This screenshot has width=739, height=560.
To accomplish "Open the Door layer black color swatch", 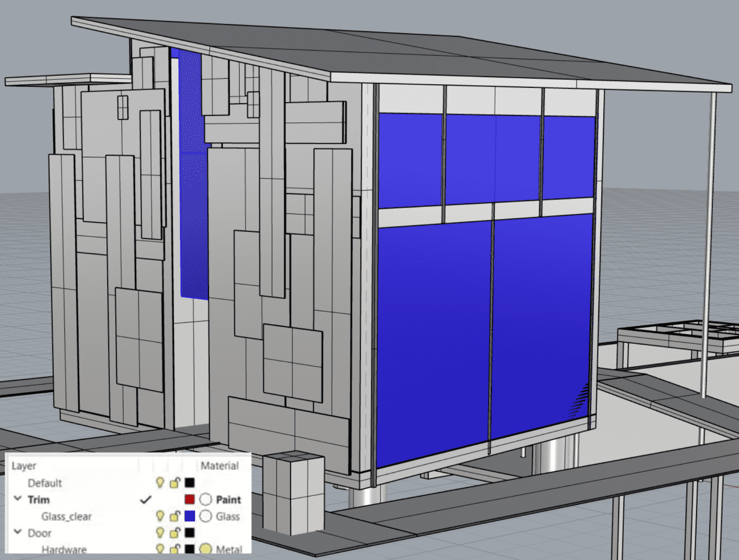I will pos(190,532).
